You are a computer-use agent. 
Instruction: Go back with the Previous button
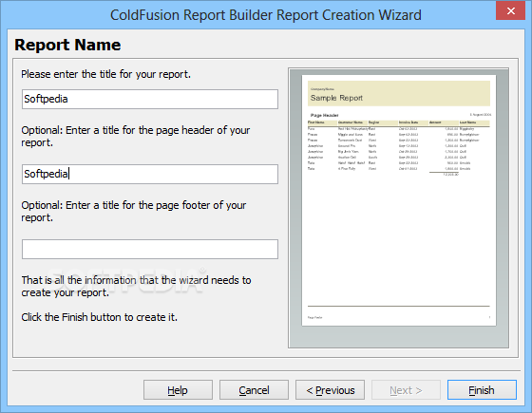point(331,390)
